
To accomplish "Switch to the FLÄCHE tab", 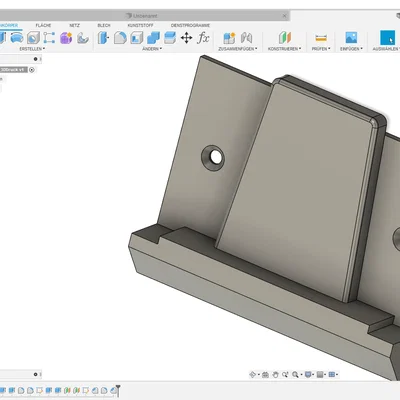I will point(43,25).
